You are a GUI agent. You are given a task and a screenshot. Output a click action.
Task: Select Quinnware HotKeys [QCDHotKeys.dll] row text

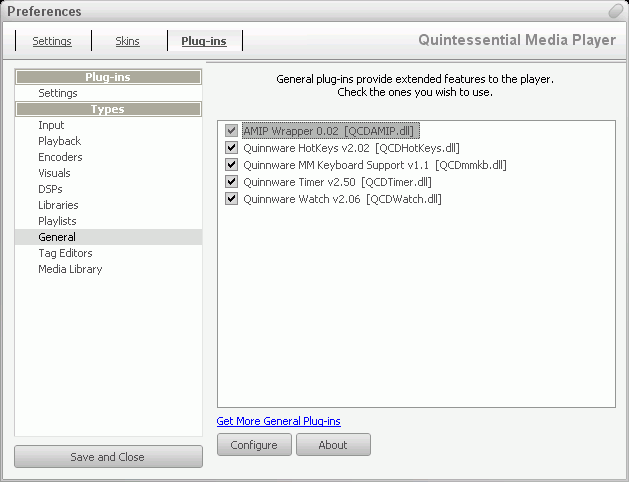[351, 148]
